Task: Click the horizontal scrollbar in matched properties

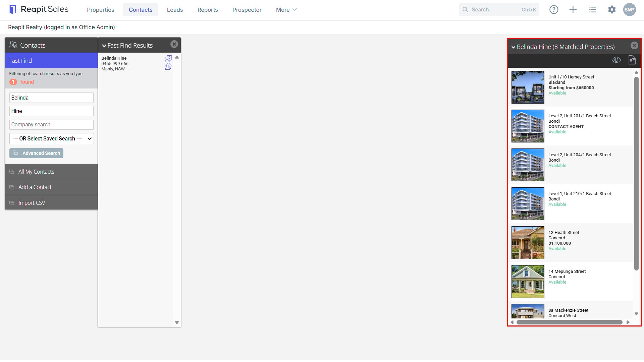Action: click(x=569, y=322)
